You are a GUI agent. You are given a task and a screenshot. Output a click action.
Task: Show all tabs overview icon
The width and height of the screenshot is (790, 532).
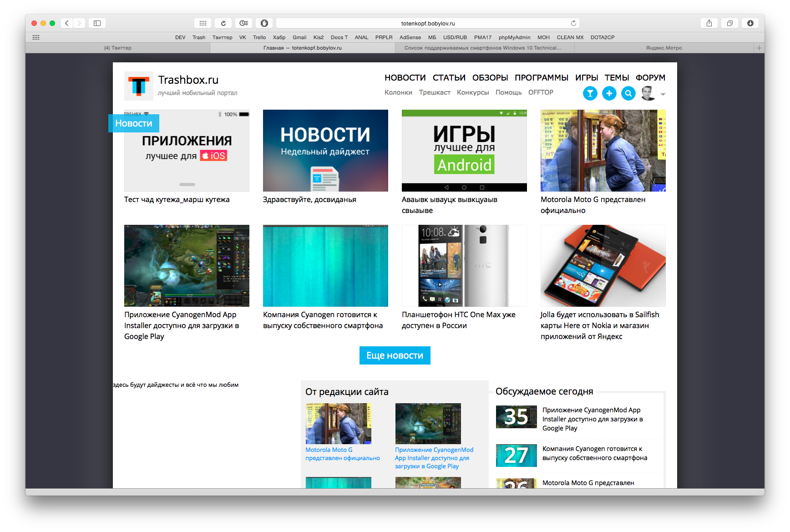pos(729,23)
